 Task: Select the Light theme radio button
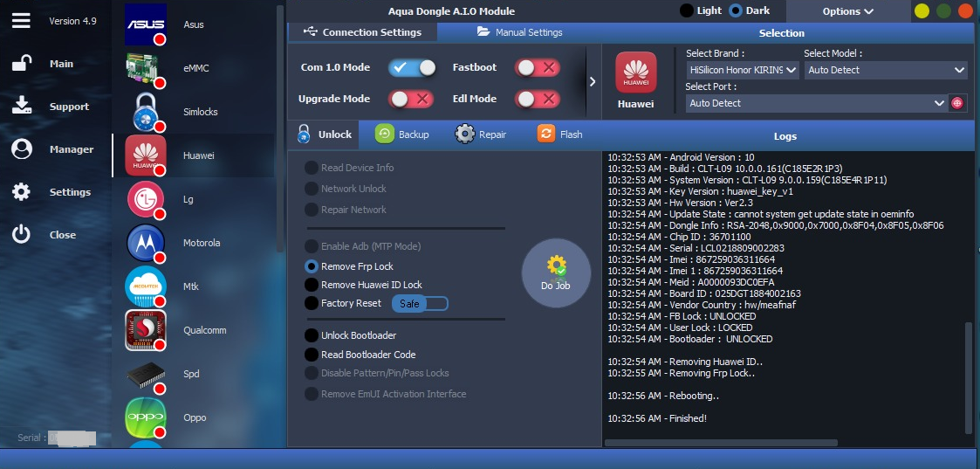687,10
